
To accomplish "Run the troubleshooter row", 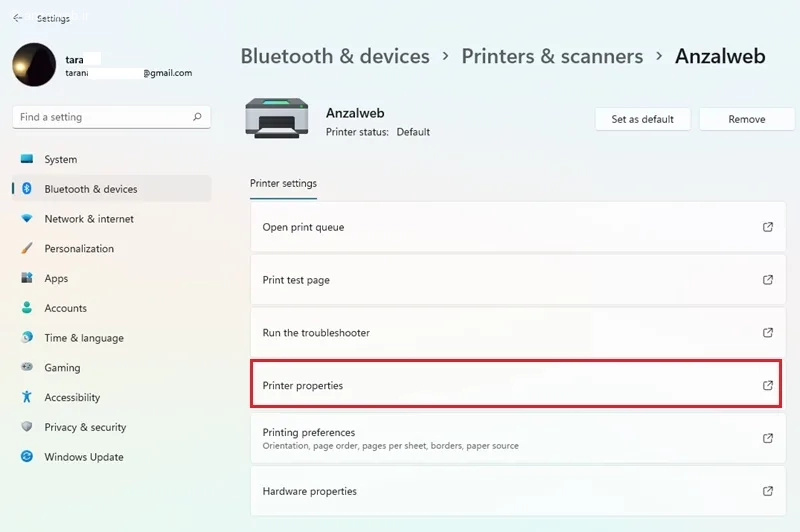I will coord(518,333).
